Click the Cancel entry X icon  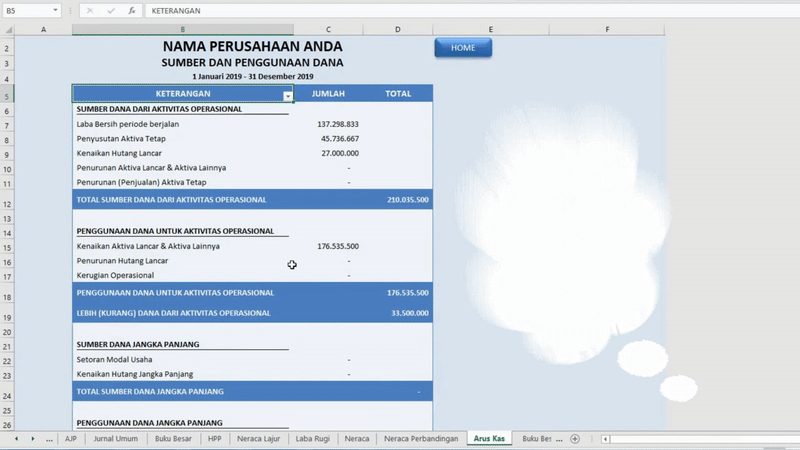point(90,10)
